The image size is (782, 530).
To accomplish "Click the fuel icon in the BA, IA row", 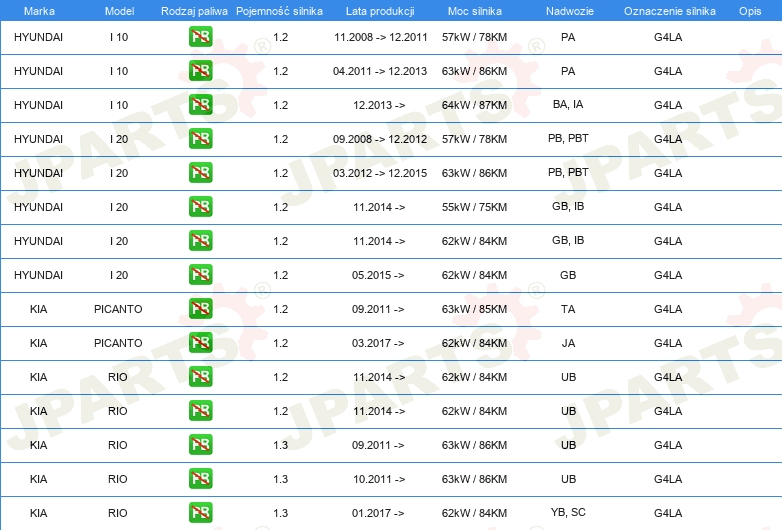I will pyautogui.click(x=200, y=105).
